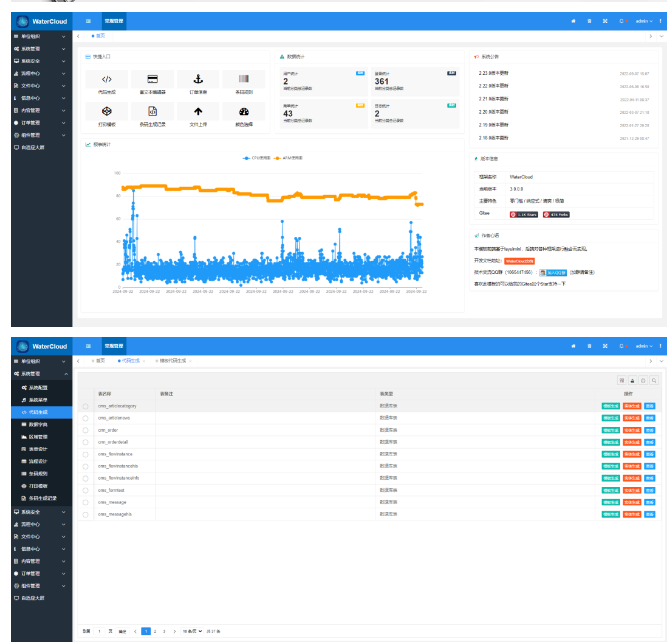Open the credit card quick-entry icon
Viewport: 669px width, 642px height.
coord(152,79)
